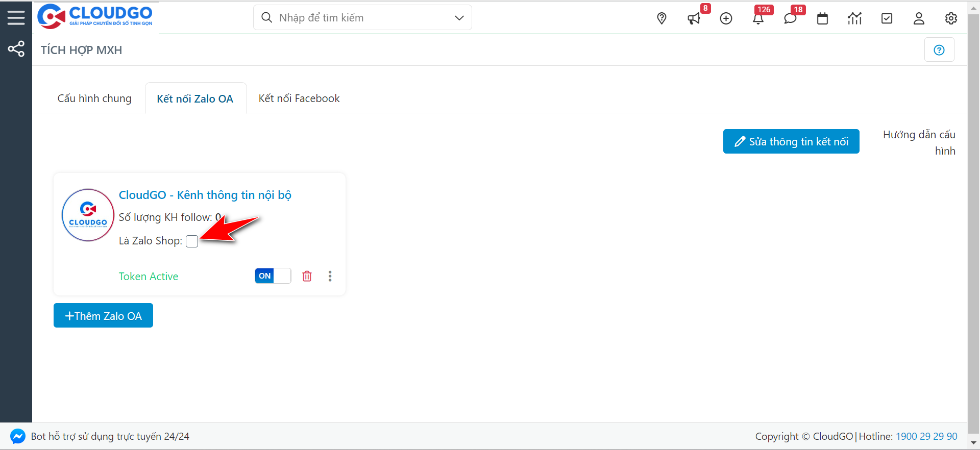Open the hamburger sidebar menu
This screenshot has height=450, width=980.
point(16,17)
